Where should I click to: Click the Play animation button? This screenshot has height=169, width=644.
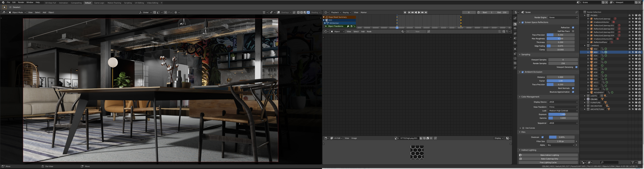point(419,13)
